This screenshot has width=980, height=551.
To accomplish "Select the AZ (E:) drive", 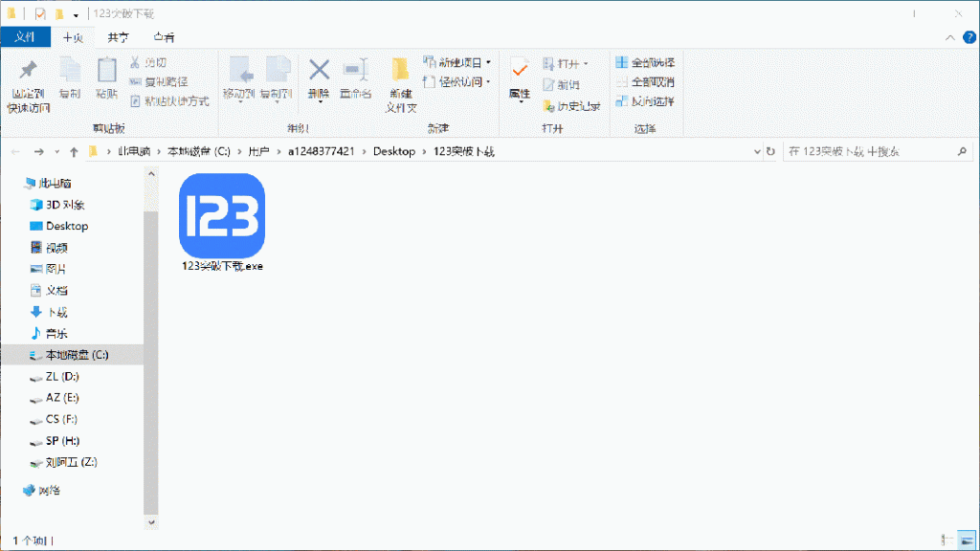I will [x=62, y=397].
